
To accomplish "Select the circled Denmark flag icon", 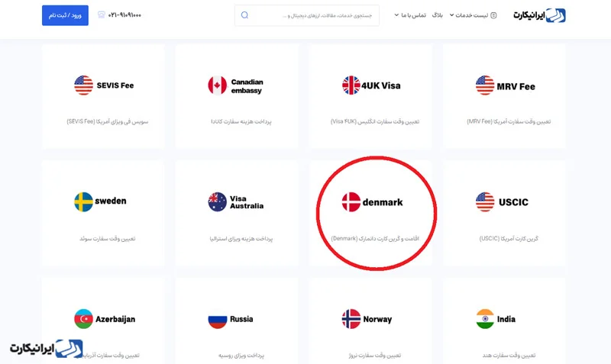I will tap(351, 202).
